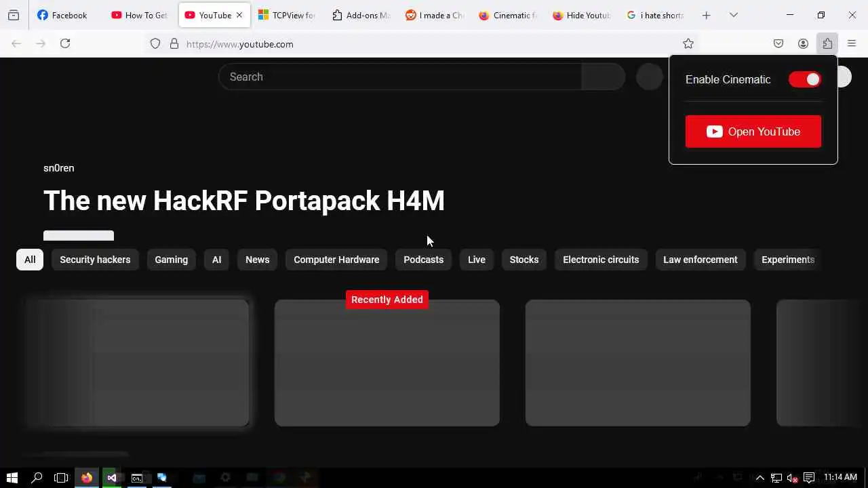Image resolution: width=868 pixels, height=488 pixels.
Task: Open the Firefox extensions puzzle icon
Action: [x=827, y=43]
